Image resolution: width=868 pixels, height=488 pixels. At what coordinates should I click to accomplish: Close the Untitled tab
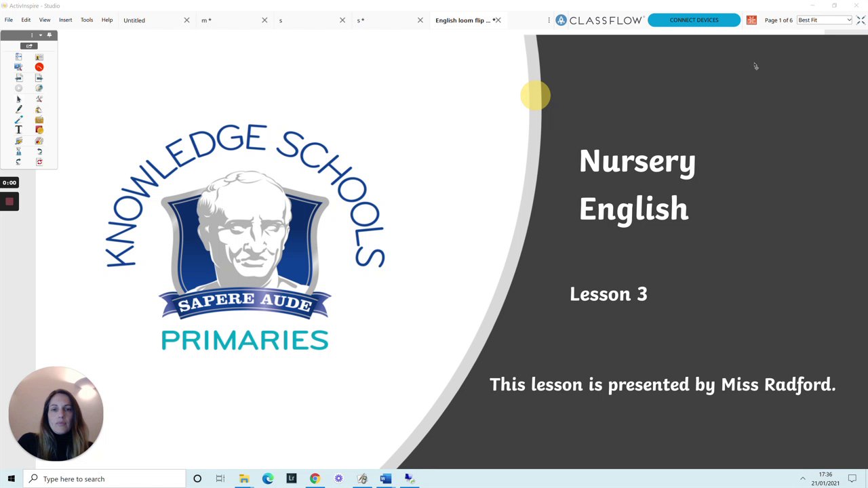[186, 20]
